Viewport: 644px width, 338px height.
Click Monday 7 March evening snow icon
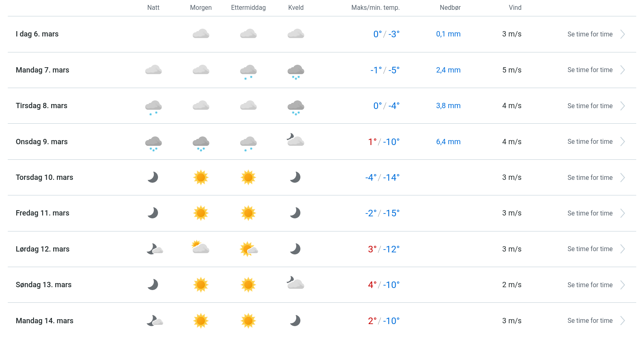(296, 71)
